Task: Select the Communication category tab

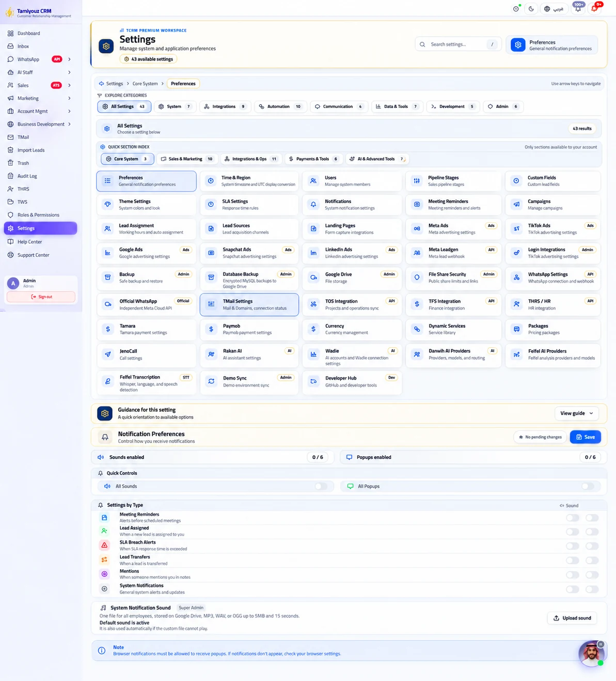Action: pyautogui.click(x=339, y=106)
